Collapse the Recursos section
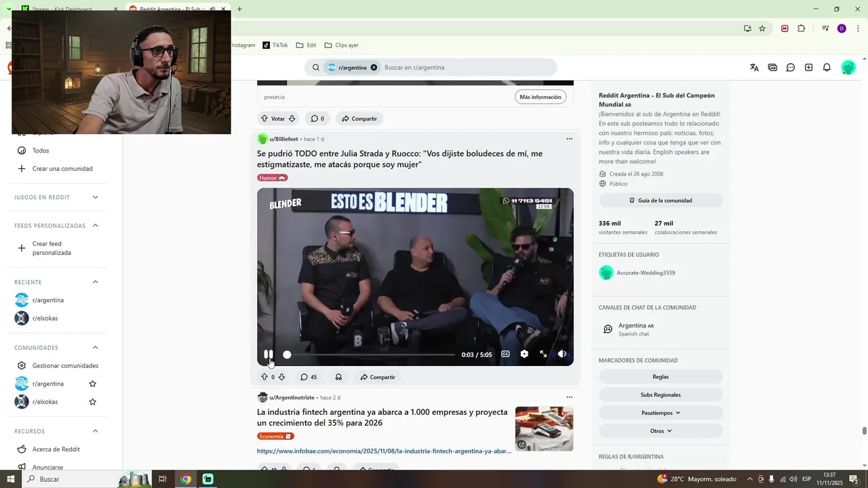The image size is (868, 488). [95, 431]
